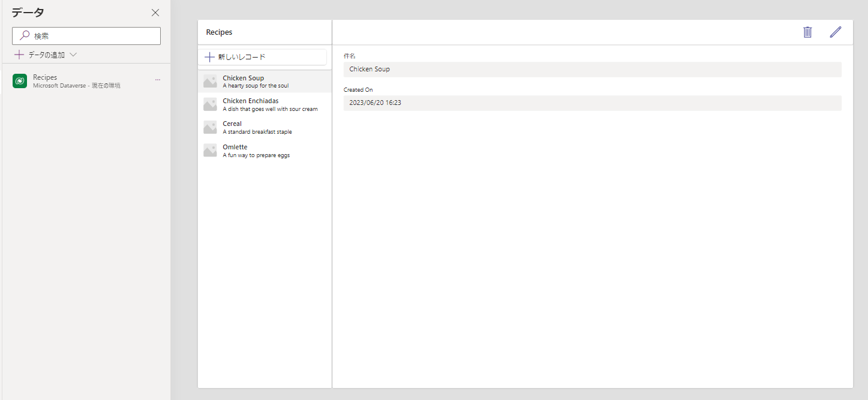Click the Recipes header in the app
This screenshot has height=400, width=868.
[219, 32]
